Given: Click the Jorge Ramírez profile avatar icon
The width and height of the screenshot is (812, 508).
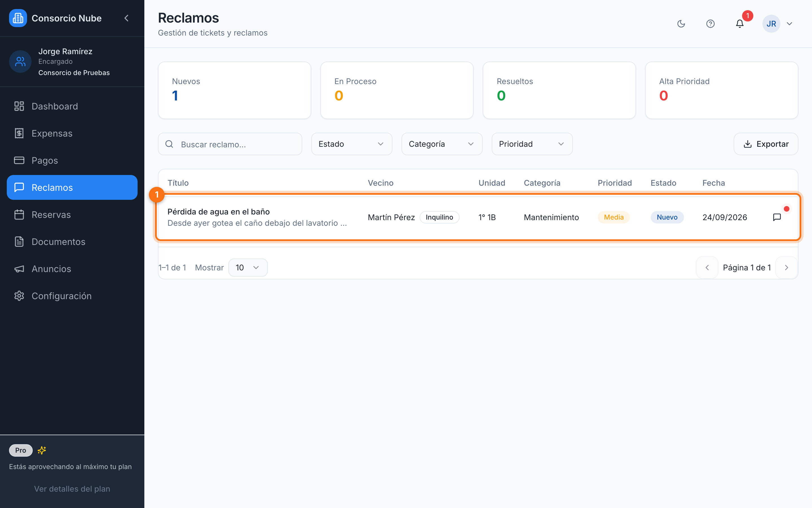Looking at the screenshot, I should [x=20, y=62].
